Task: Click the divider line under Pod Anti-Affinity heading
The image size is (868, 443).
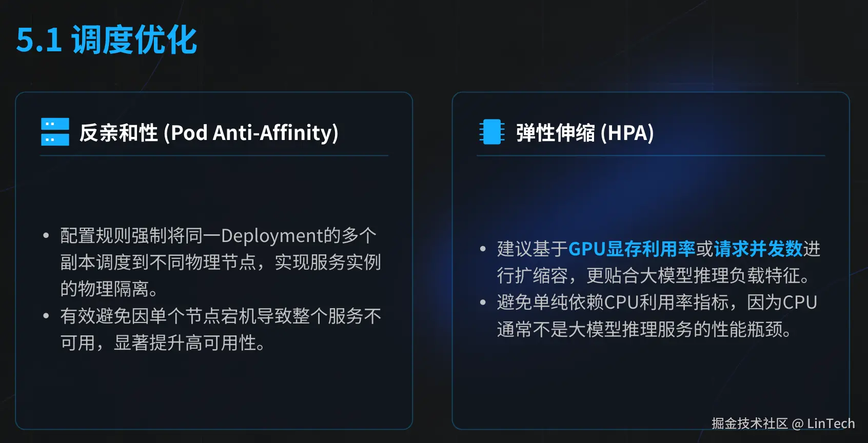Action: coord(214,155)
